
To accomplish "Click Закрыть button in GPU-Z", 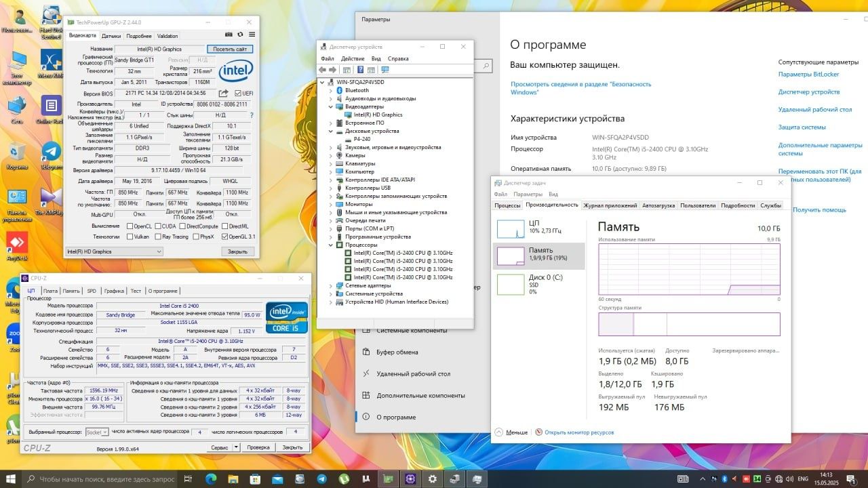I will 237,251.
